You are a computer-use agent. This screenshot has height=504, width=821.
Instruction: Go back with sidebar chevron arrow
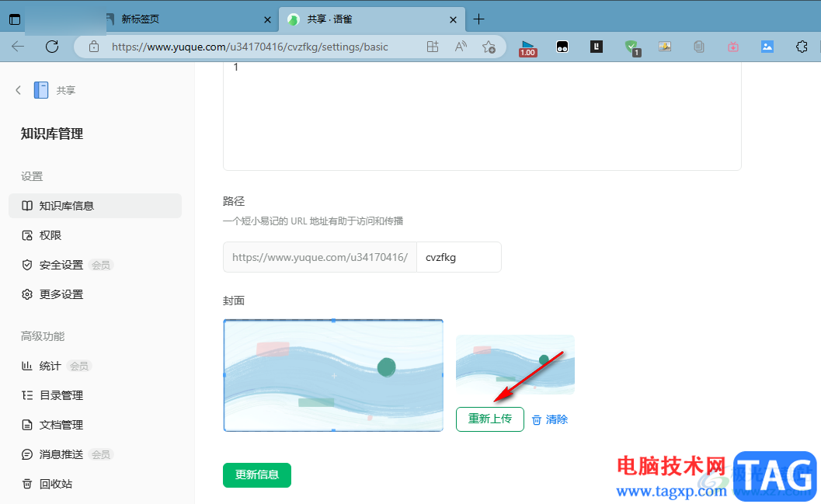(19, 90)
